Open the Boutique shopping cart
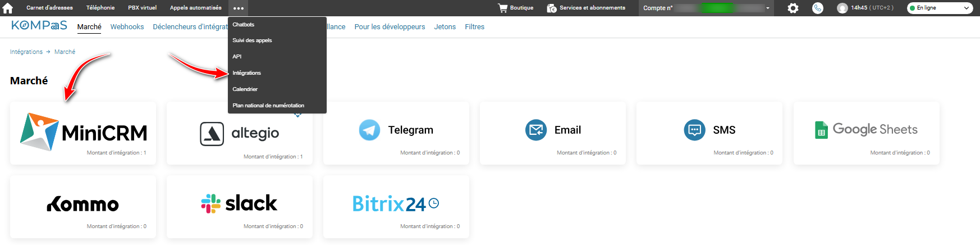 point(515,8)
